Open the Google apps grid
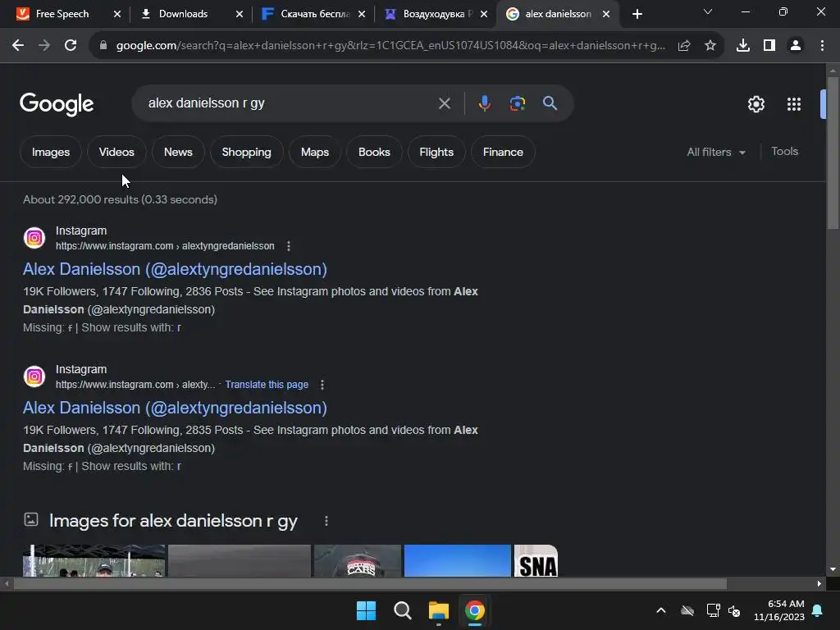The image size is (840, 630). coord(794,104)
